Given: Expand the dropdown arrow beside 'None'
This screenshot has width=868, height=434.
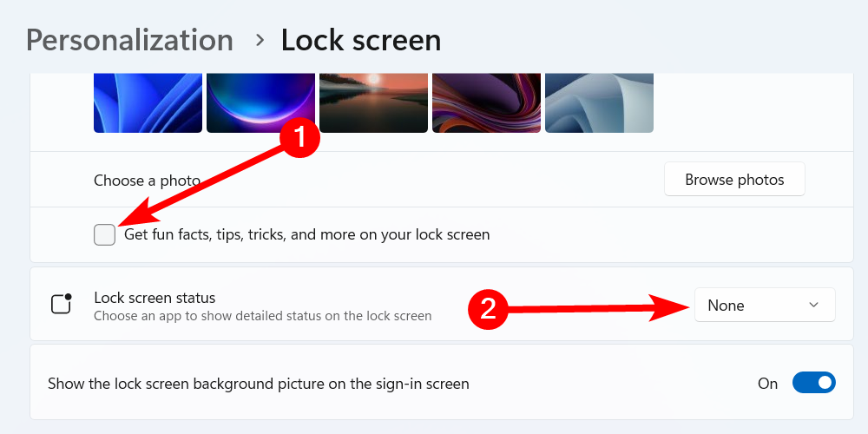Looking at the screenshot, I should pyautogui.click(x=813, y=305).
